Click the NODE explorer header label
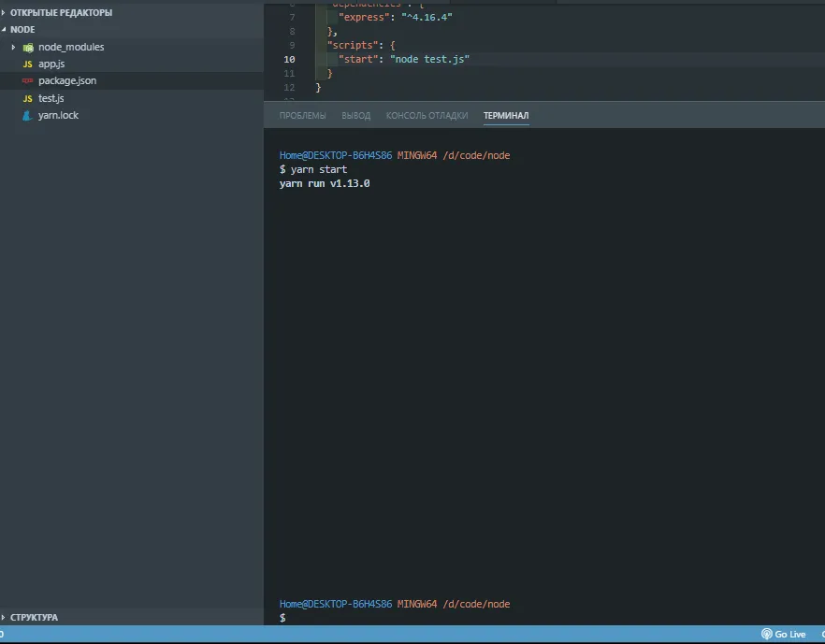 [22, 29]
